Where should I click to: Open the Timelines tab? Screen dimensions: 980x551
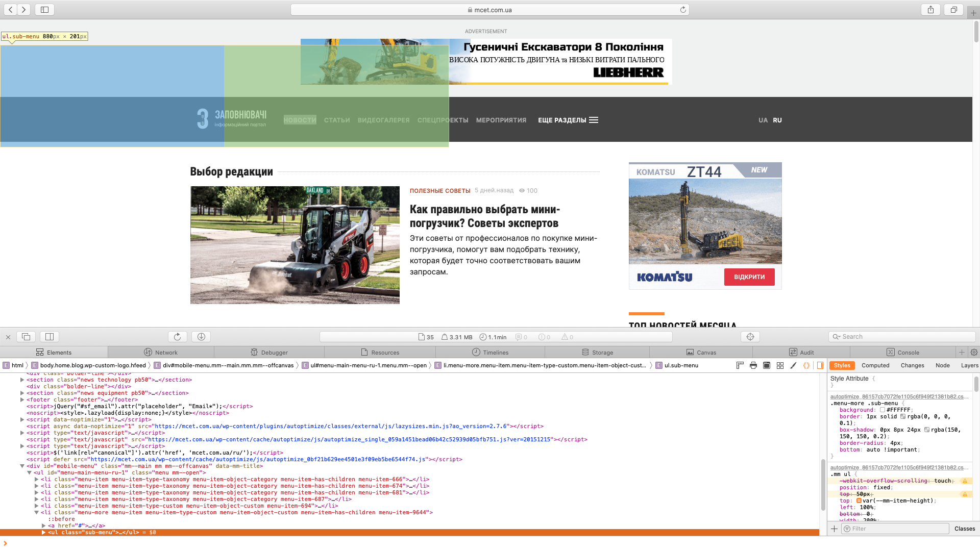pyautogui.click(x=490, y=352)
